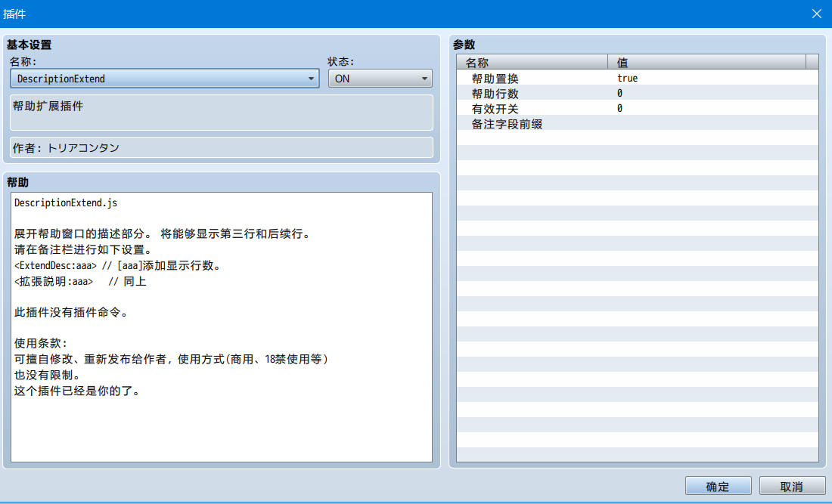
Task: Click the 使用条款 line in help
Action: [x=41, y=343]
